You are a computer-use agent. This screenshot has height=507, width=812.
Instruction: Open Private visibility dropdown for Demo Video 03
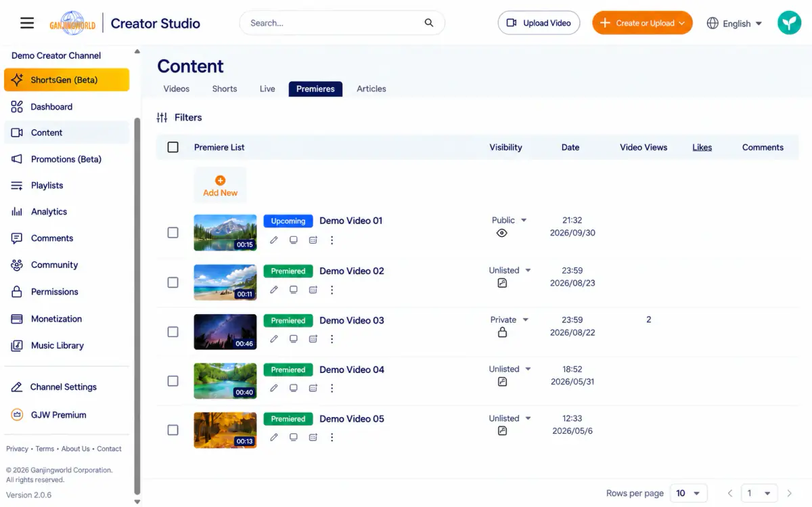coord(509,320)
